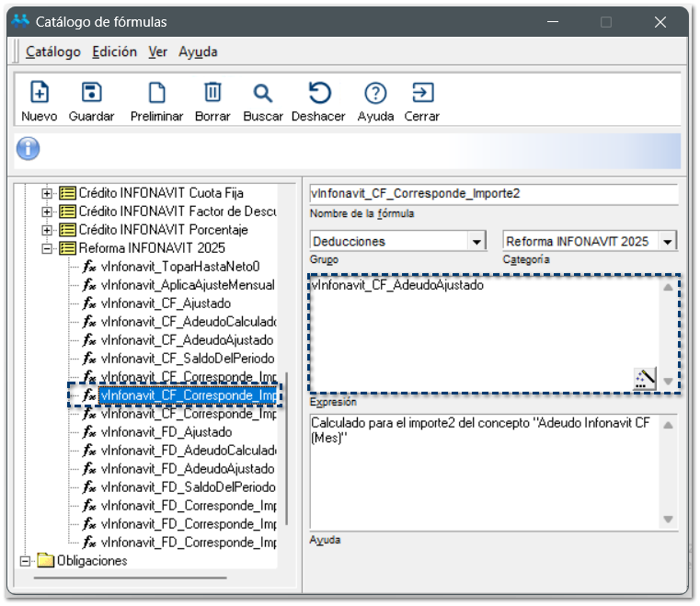
Task: Close catalog with Cerrar toolbar icon
Action: (421, 93)
